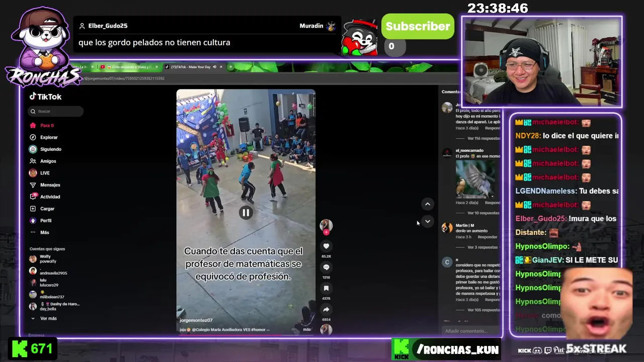Open bird image in el_reencarnado comment
The image size is (644, 362).
coord(475,179)
